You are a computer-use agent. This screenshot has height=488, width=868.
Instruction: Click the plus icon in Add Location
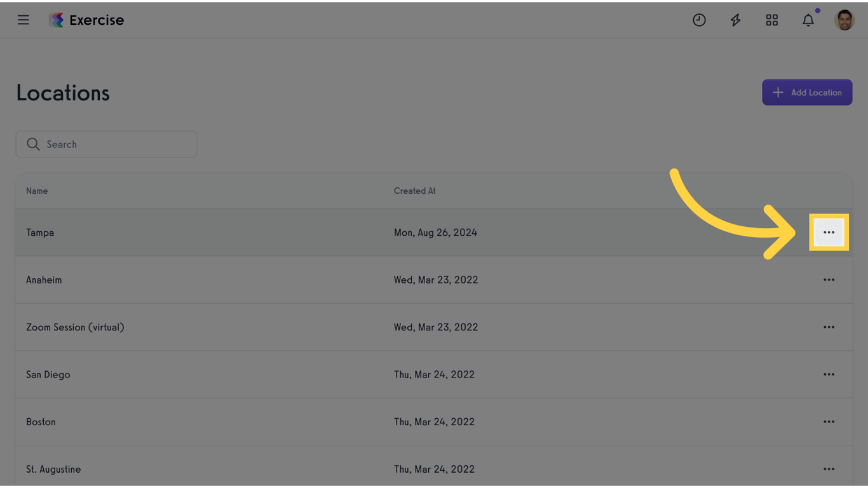[778, 93]
